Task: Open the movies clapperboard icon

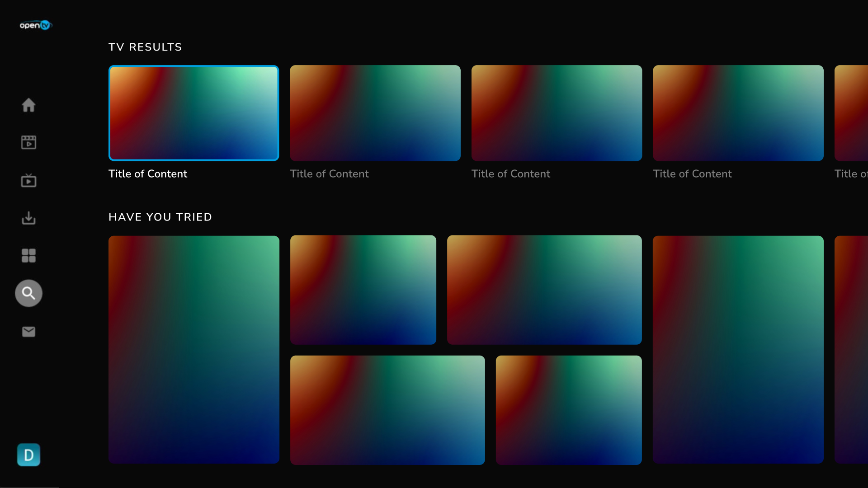Action: 28,142
